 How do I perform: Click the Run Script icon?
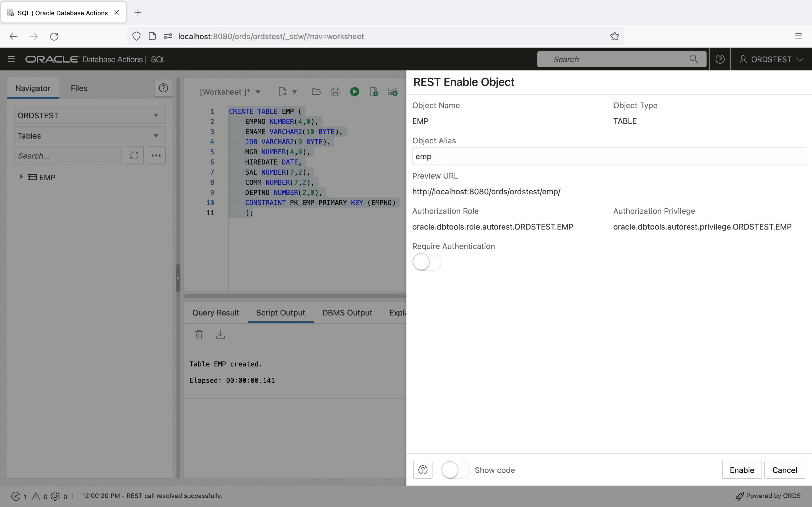coord(374,92)
